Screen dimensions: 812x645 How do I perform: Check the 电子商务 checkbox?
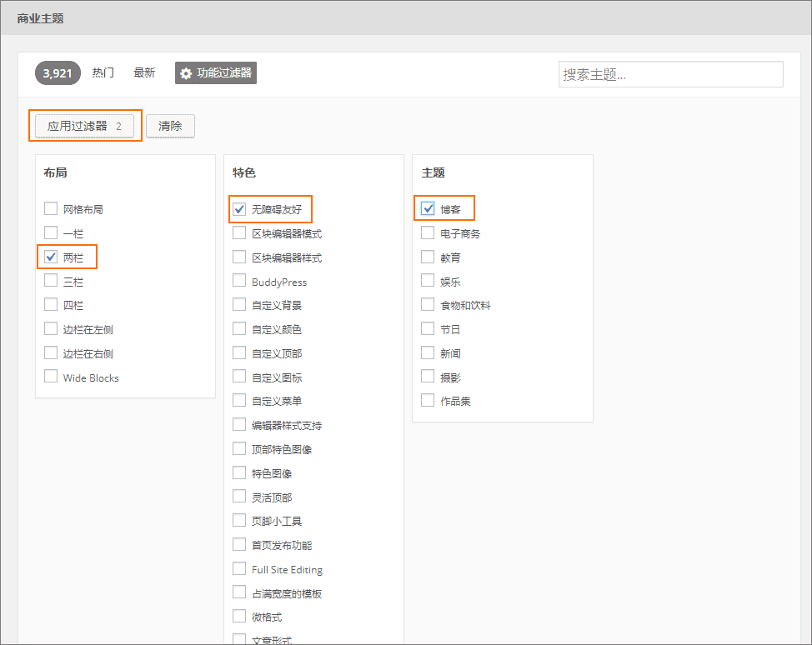tap(428, 233)
